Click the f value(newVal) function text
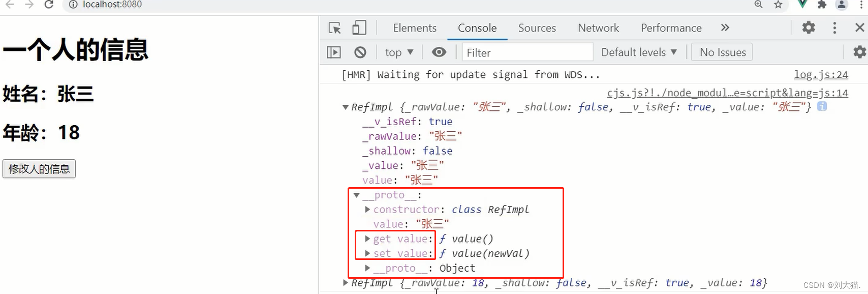868x294 pixels. [484, 253]
